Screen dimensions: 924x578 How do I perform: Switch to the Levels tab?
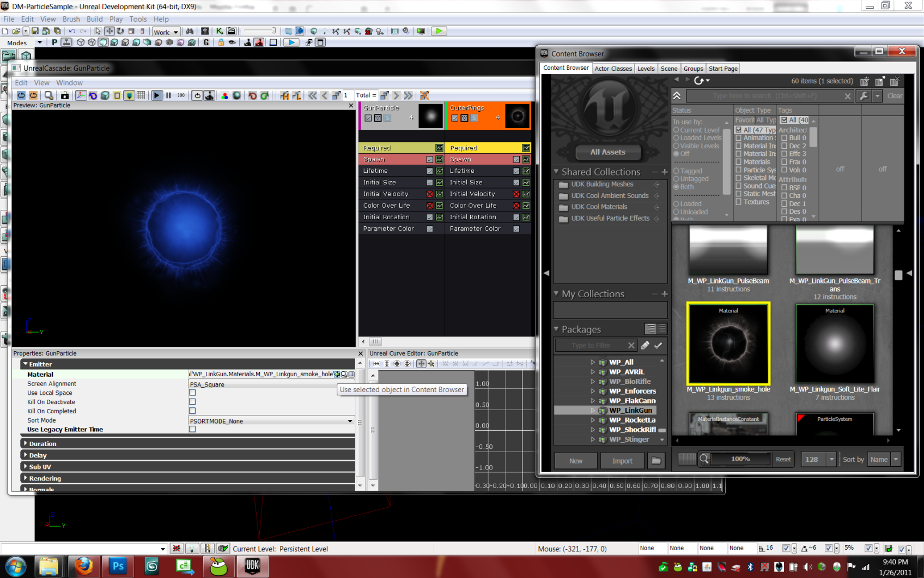(646, 69)
